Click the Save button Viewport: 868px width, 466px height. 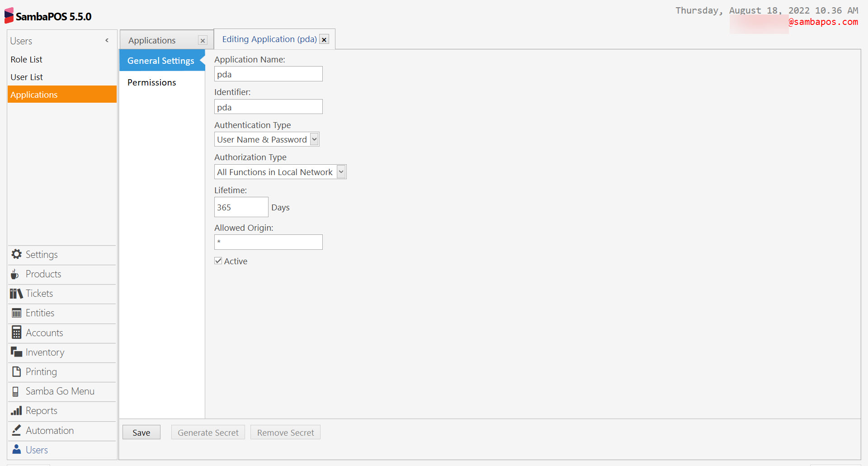(141, 432)
